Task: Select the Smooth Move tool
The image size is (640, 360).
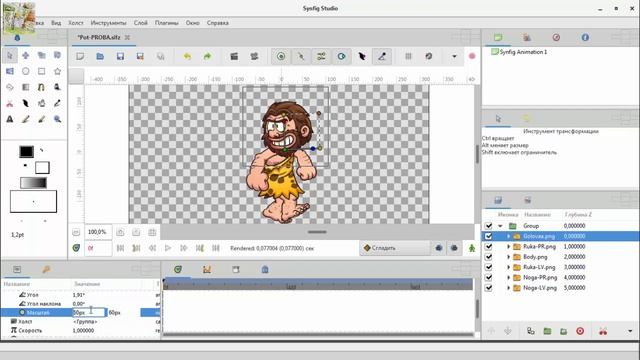Action: 26,55
